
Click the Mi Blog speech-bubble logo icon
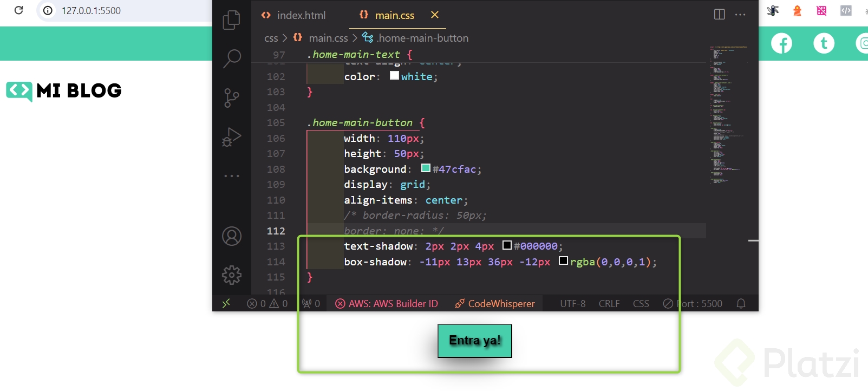coord(19,91)
